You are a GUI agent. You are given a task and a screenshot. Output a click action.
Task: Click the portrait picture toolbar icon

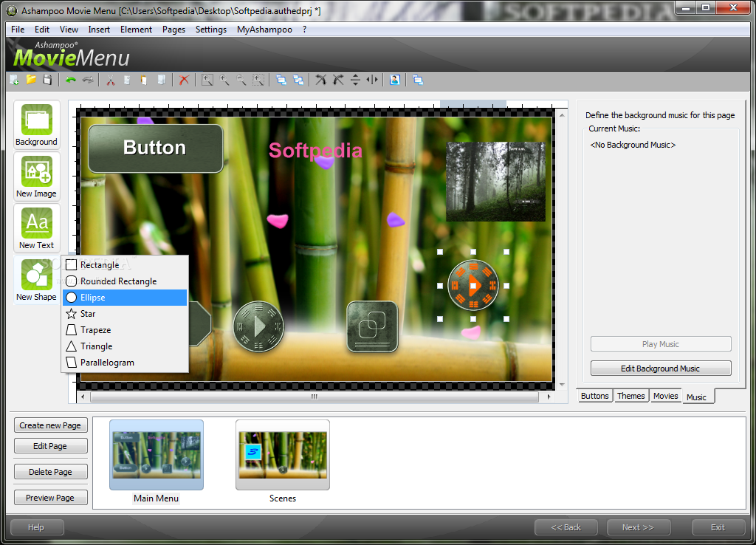point(395,80)
